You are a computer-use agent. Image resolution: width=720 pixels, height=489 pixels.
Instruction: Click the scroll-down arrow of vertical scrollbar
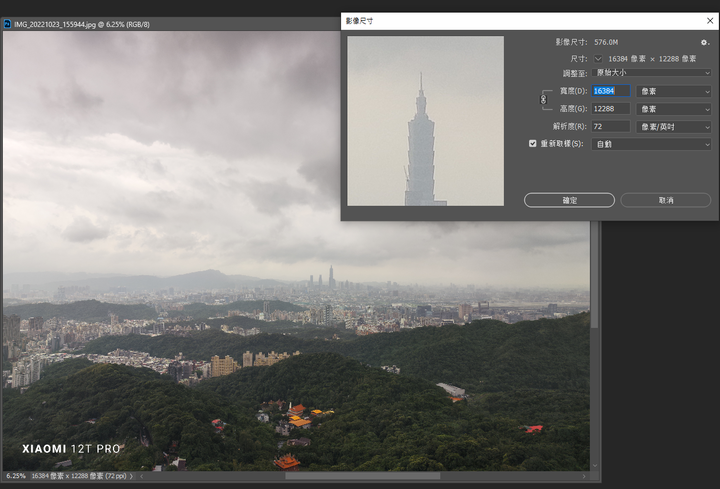point(595,466)
